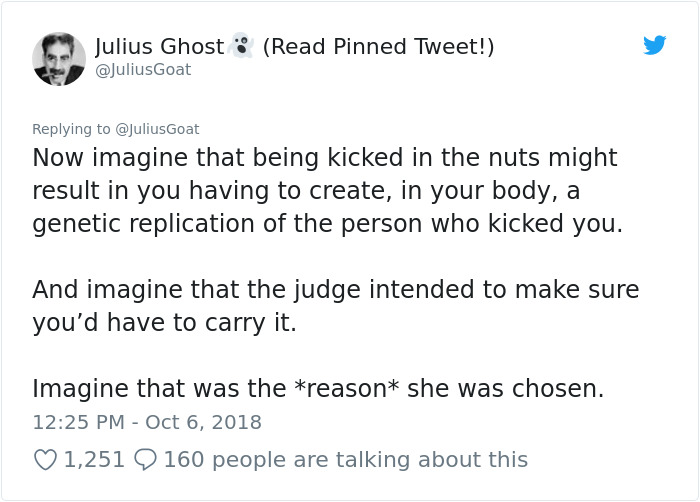Click the 1,251 likes count
Screen dimensions: 700x502
pos(94,459)
